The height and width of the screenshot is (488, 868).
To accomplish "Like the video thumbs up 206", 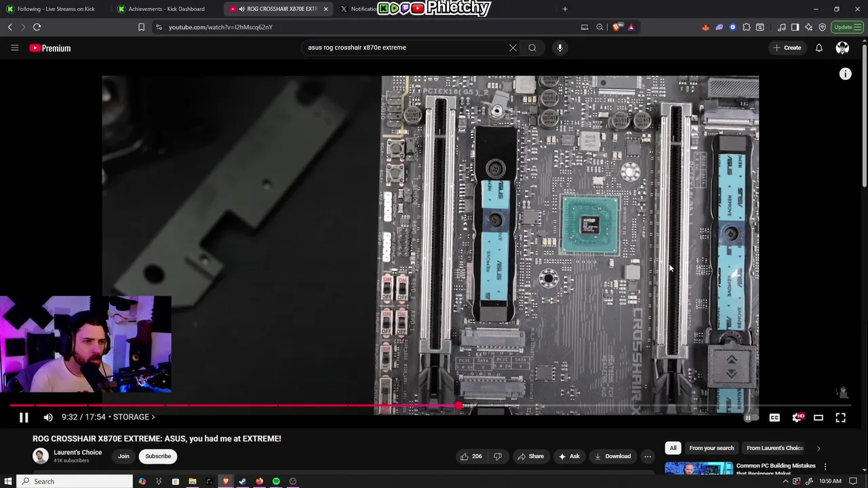I will 471,456.
